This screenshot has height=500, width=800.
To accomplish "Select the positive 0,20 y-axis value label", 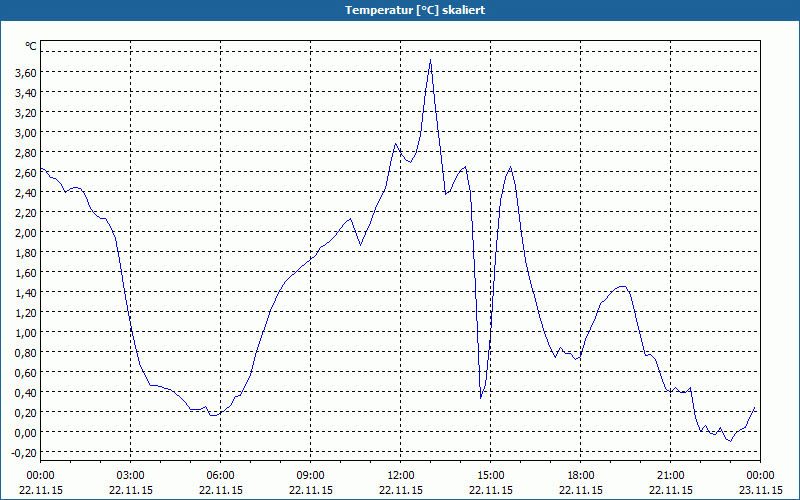I will (26, 412).
